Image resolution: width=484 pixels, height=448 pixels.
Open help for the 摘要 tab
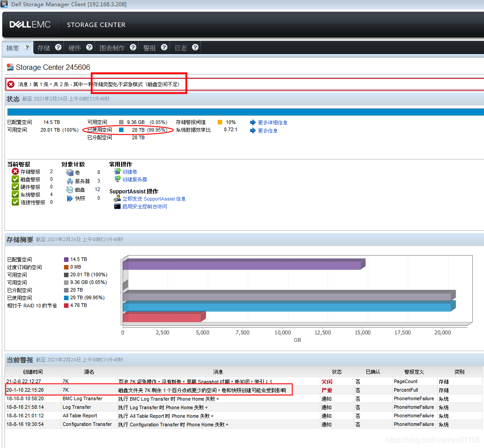click(27, 47)
